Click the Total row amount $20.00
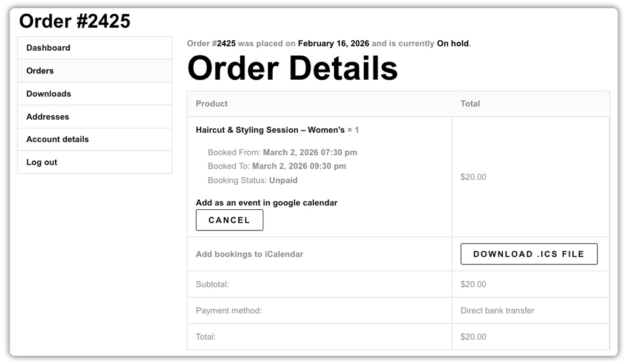This screenshot has width=627, height=364. 473,336
